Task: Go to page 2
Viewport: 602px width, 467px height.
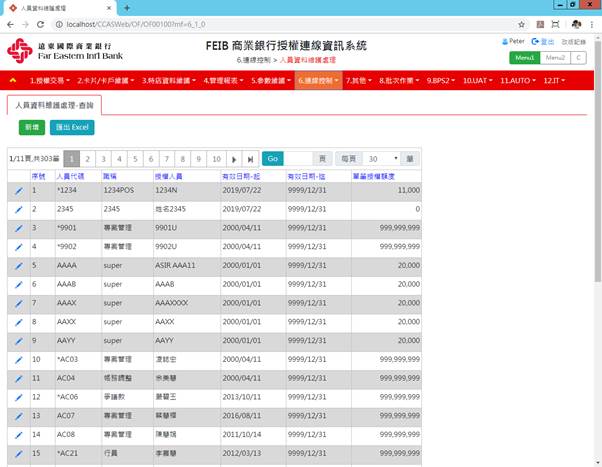Action: point(88,159)
